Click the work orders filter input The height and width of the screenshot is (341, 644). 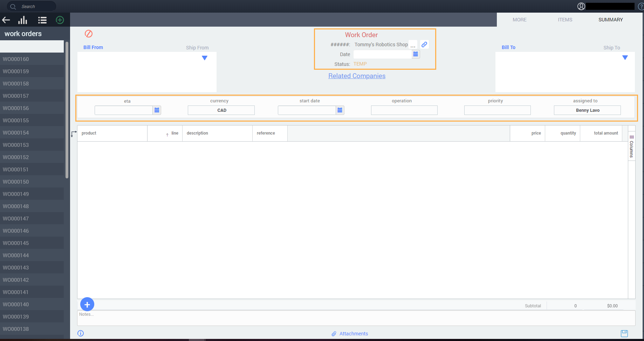(x=32, y=47)
